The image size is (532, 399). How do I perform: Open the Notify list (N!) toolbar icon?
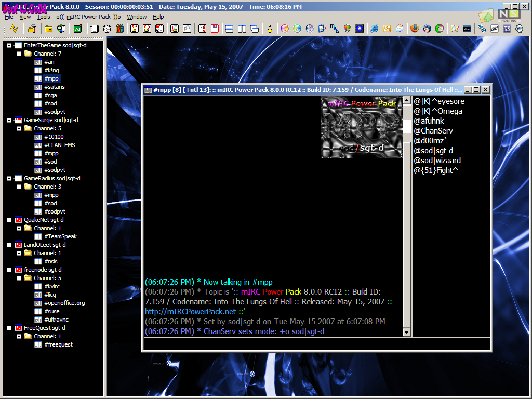pyautogui.click(x=202, y=29)
